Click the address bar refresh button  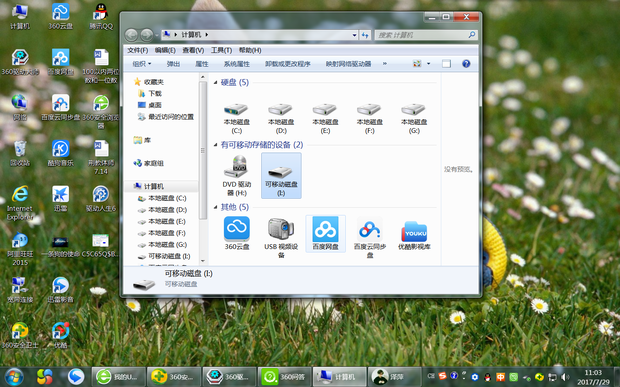365,35
